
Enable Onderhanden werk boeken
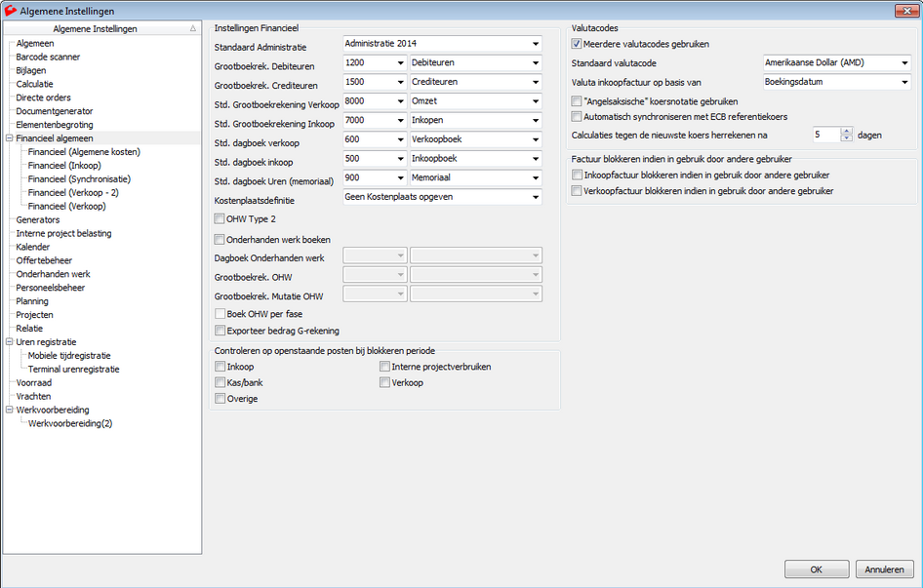click(220, 240)
